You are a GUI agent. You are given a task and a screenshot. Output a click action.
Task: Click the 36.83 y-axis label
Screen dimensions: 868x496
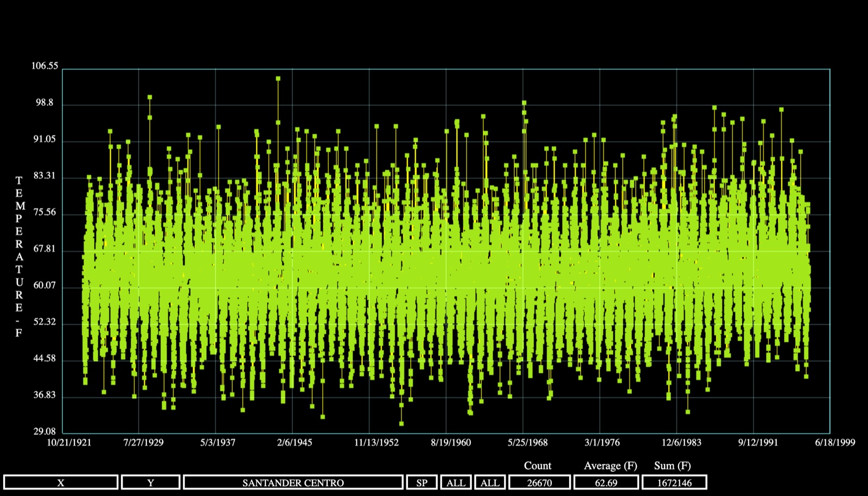tap(44, 395)
